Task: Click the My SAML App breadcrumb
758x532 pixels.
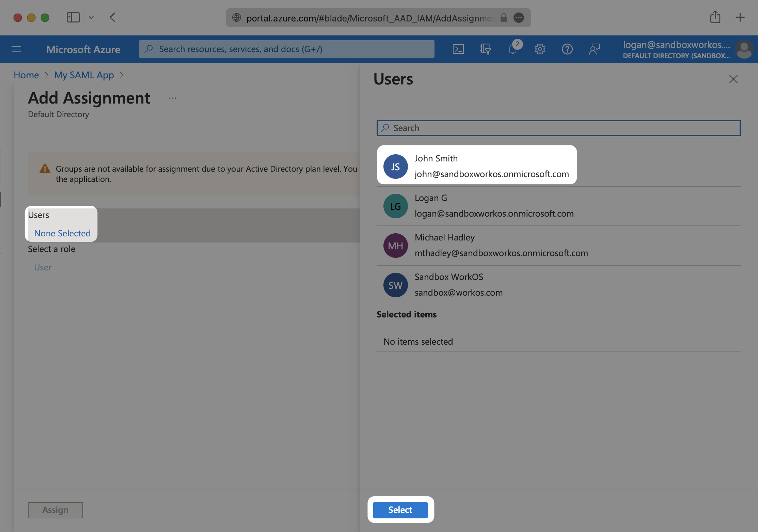Action: click(84, 75)
